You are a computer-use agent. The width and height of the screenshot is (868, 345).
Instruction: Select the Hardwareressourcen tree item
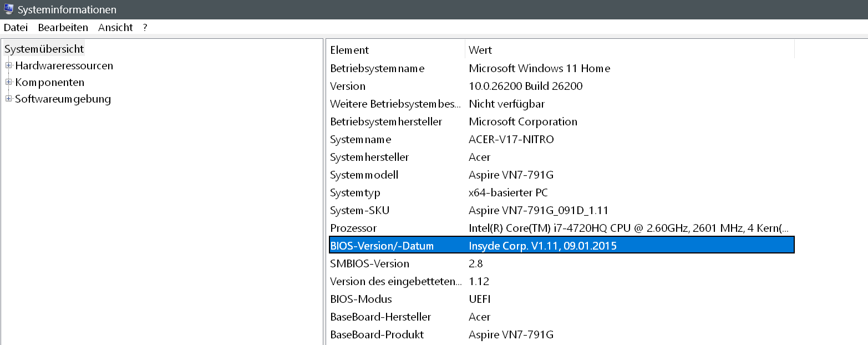point(64,65)
